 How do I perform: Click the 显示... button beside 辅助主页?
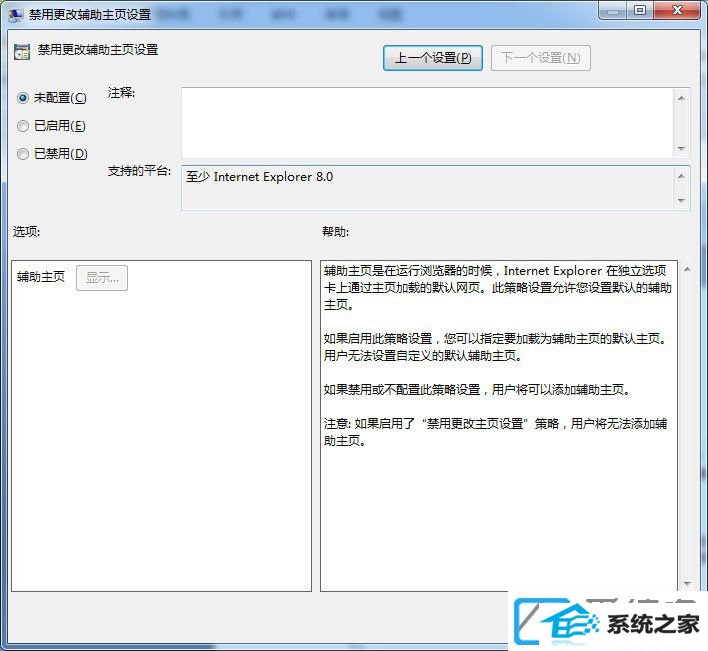pos(102,278)
